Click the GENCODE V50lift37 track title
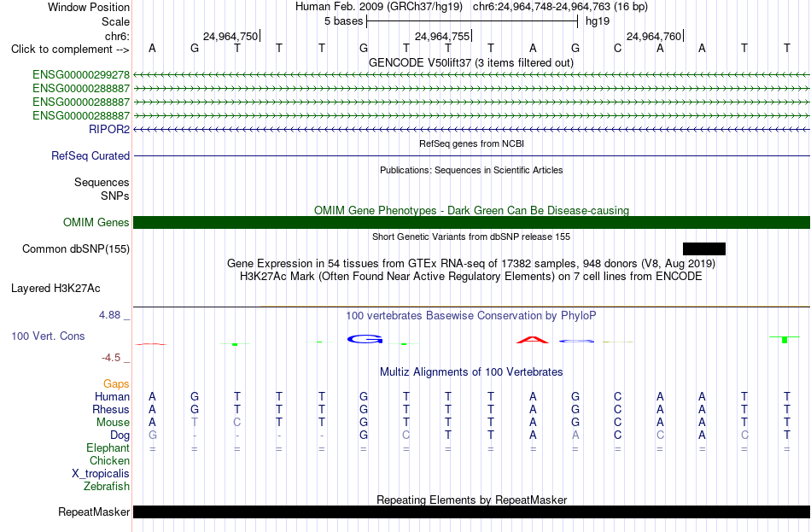Image resolution: width=811 pixels, height=532 pixels. pyautogui.click(x=471, y=62)
